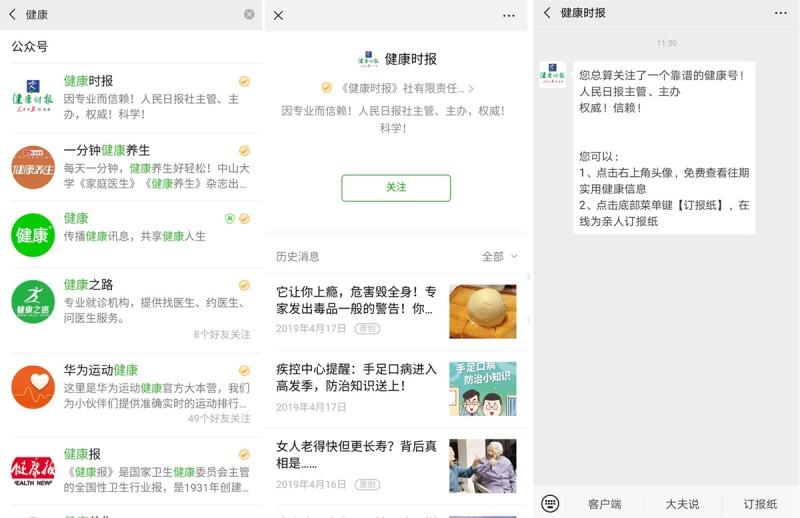This screenshot has height=518, width=800.
Task: Tap the 健康时报 logo in search results
Action: [x=33, y=96]
